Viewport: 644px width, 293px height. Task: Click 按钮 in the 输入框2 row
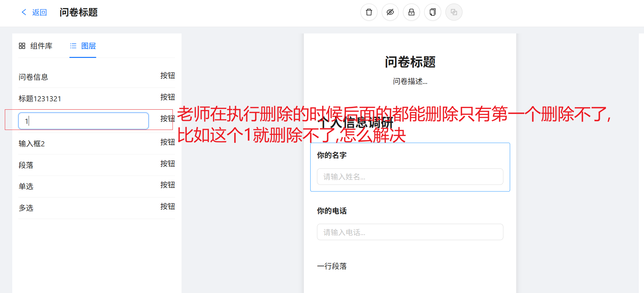(168, 142)
